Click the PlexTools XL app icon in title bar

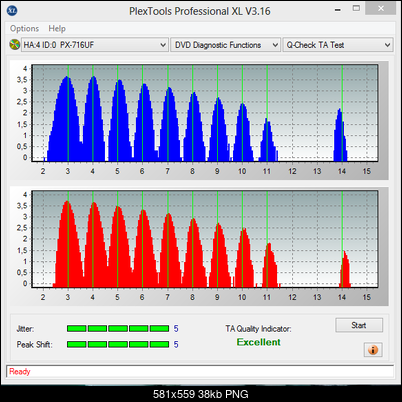point(12,10)
